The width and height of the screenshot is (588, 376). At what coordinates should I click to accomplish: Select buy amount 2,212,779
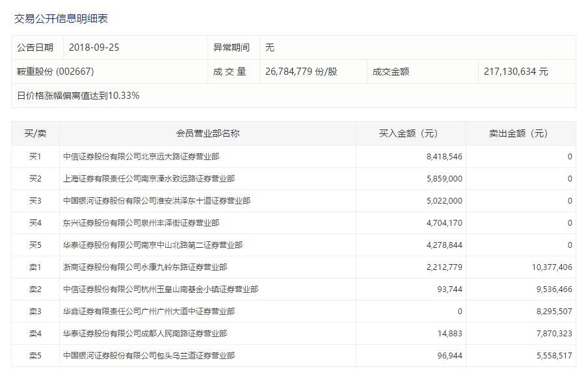(x=444, y=267)
